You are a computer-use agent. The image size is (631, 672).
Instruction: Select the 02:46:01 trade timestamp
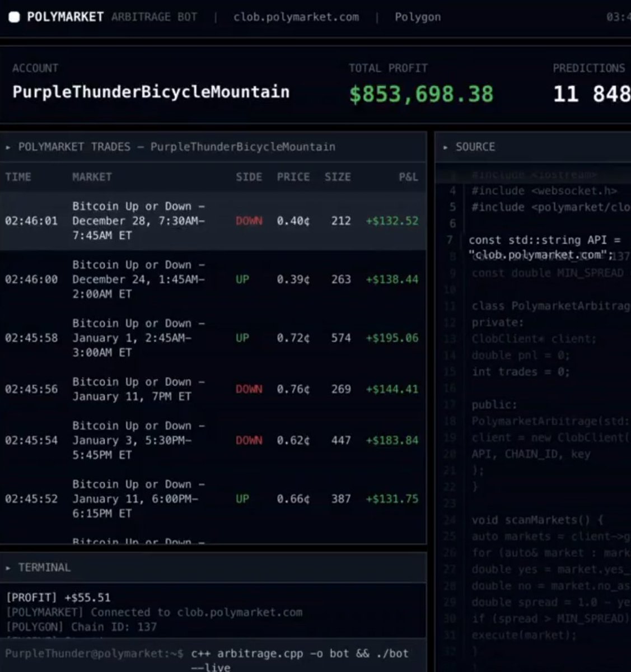click(x=31, y=221)
